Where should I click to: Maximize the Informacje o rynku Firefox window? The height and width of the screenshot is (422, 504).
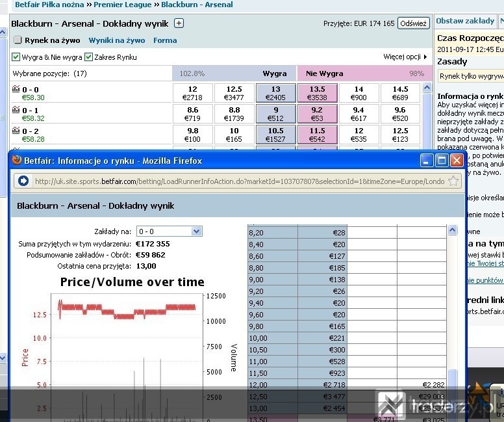click(x=442, y=161)
